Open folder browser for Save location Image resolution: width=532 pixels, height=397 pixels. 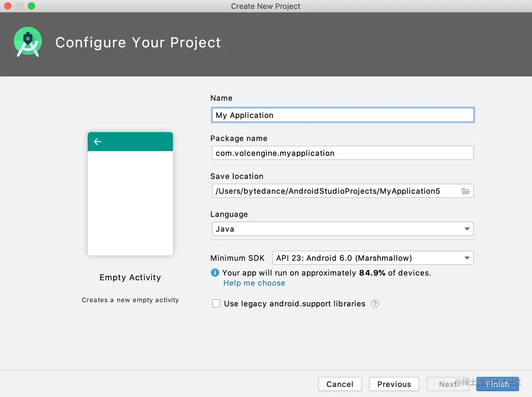coord(465,191)
